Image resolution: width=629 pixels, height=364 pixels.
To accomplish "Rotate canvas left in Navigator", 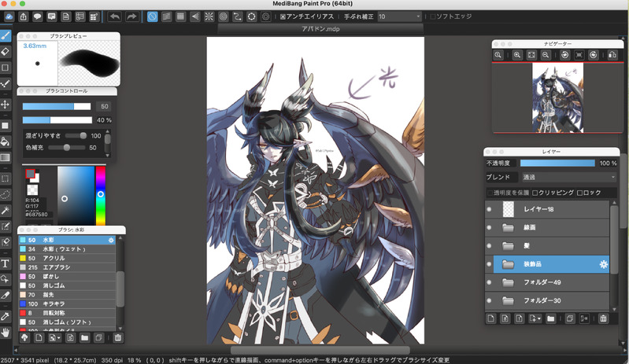I will pos(564,55).
